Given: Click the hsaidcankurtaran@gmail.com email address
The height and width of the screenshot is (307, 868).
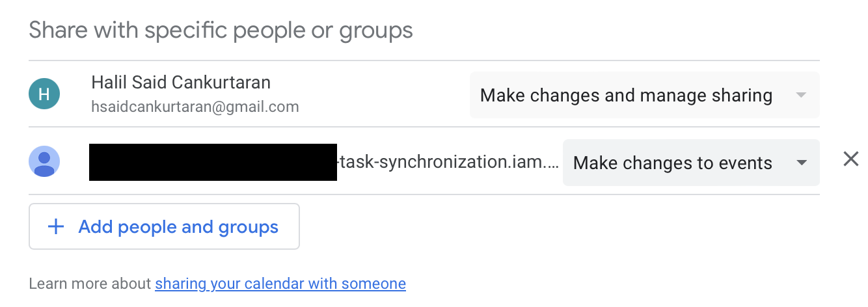Looking at the screenshot, I should [x=195, y=107].
